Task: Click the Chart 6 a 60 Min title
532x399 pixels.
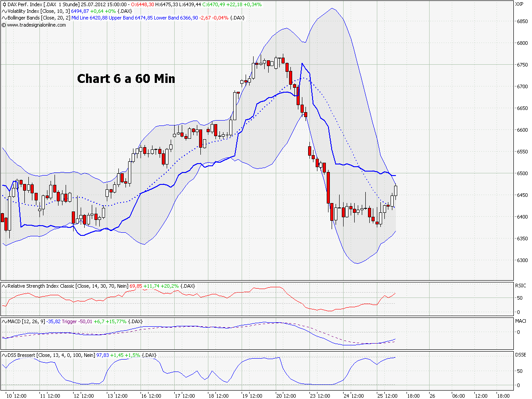Action: [x=125, y=79]
